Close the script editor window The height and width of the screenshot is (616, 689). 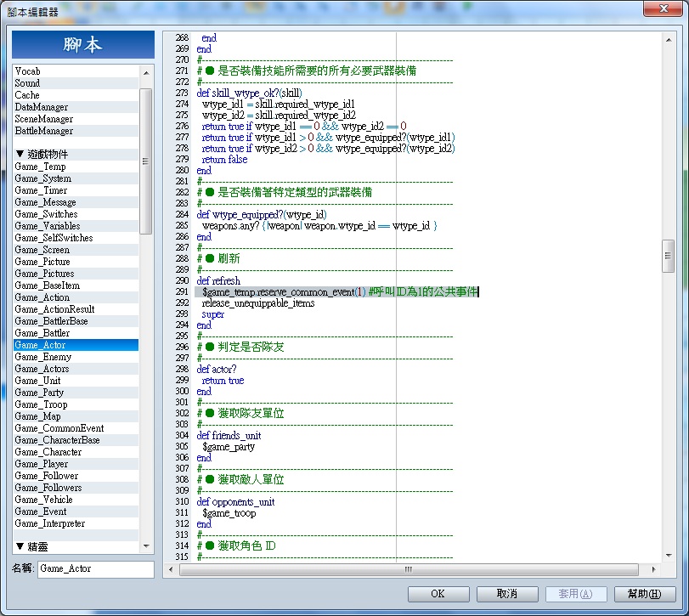663,8
